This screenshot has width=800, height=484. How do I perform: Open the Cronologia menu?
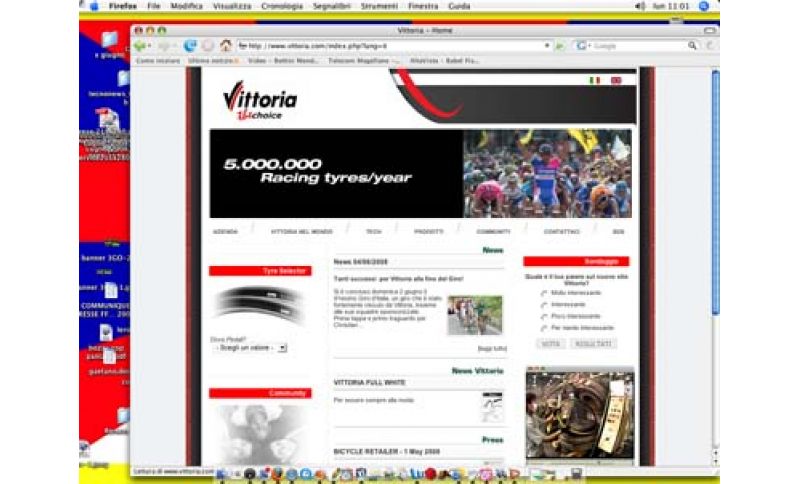pos(282,6)
